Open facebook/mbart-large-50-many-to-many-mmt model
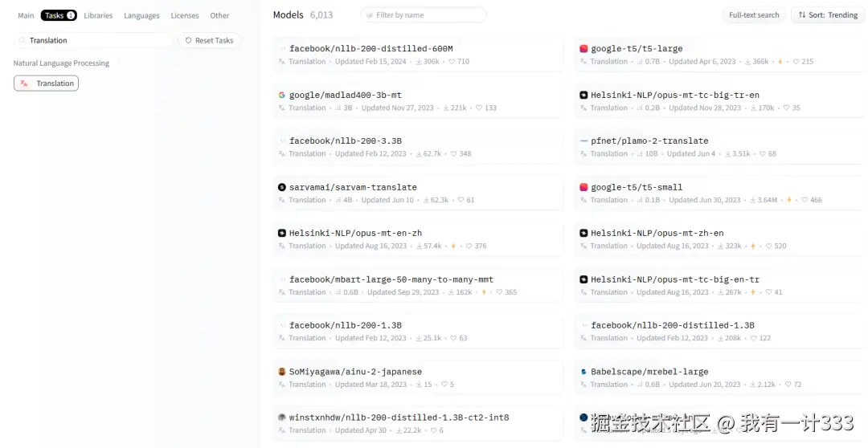Screen dimensions: 868x448 coord(418,285)
